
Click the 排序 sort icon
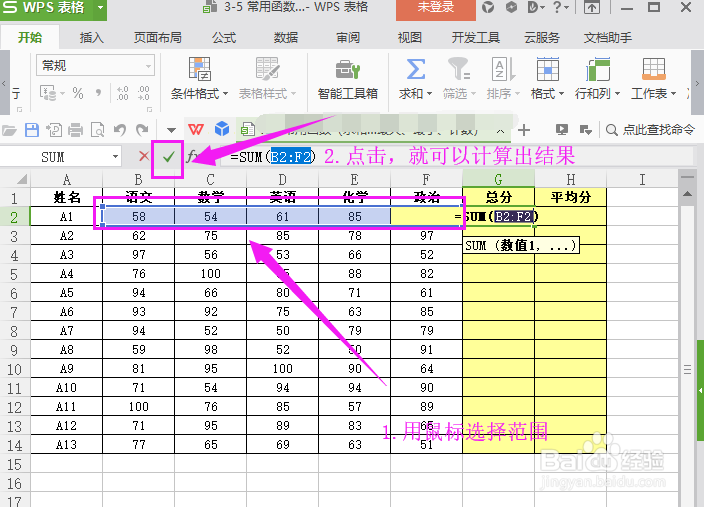503,69
